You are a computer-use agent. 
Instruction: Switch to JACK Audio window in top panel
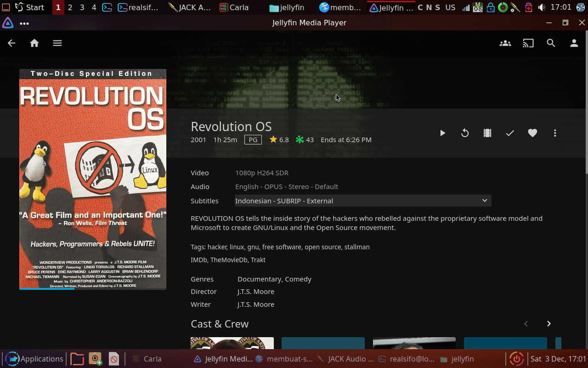[x=190, y=7]
